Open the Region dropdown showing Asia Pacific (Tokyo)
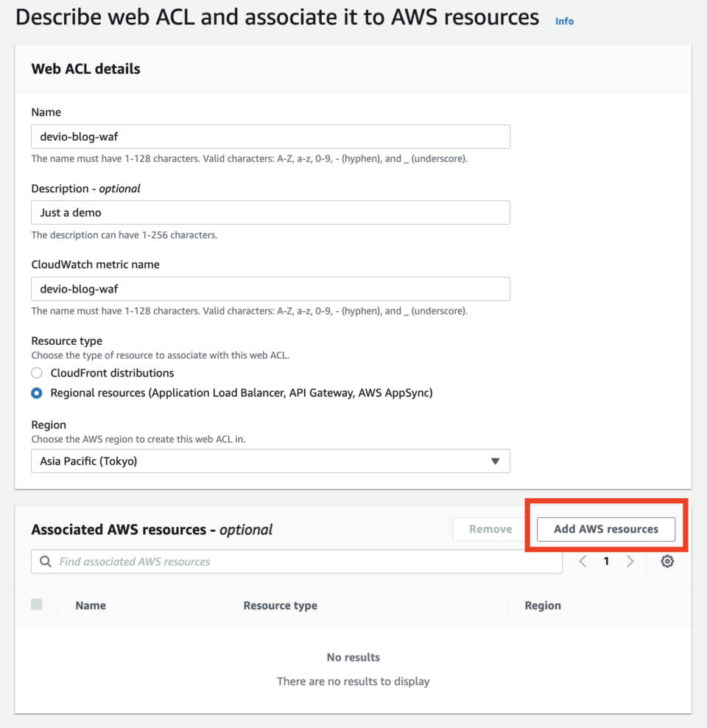Image resolution: width=707 pixels, height=728 pixels. 270,461
